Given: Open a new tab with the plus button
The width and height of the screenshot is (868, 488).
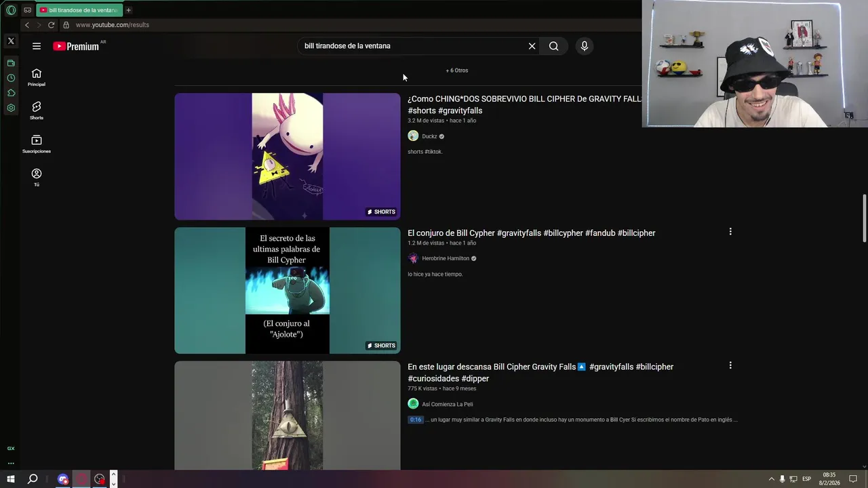Looking at the screenshot, I should click(128, 10).
